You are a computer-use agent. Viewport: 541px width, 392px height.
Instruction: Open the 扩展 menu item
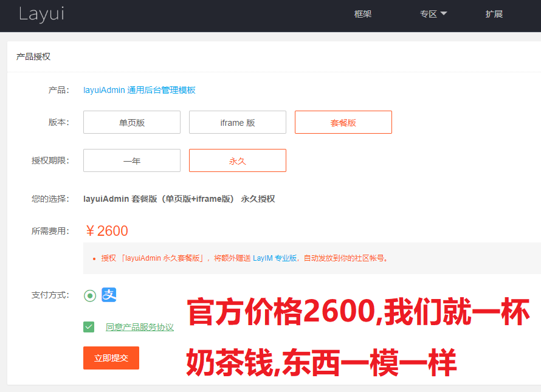(x=494, y=13)
